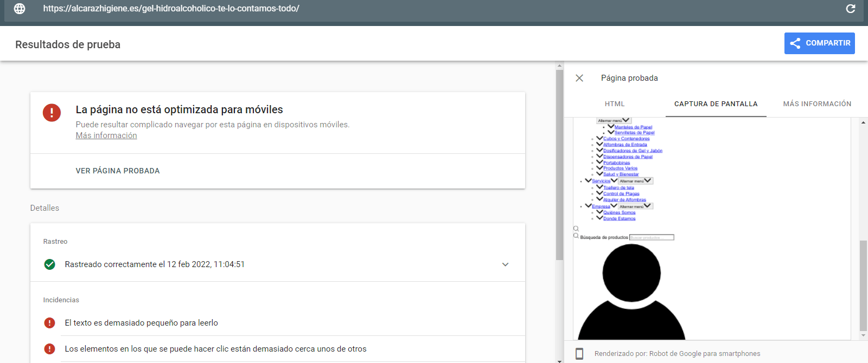Screen dimensions: 868x363
Task: Click 'Dosificadores de Gel y Jabón' link
Action: tap(633, 151)
